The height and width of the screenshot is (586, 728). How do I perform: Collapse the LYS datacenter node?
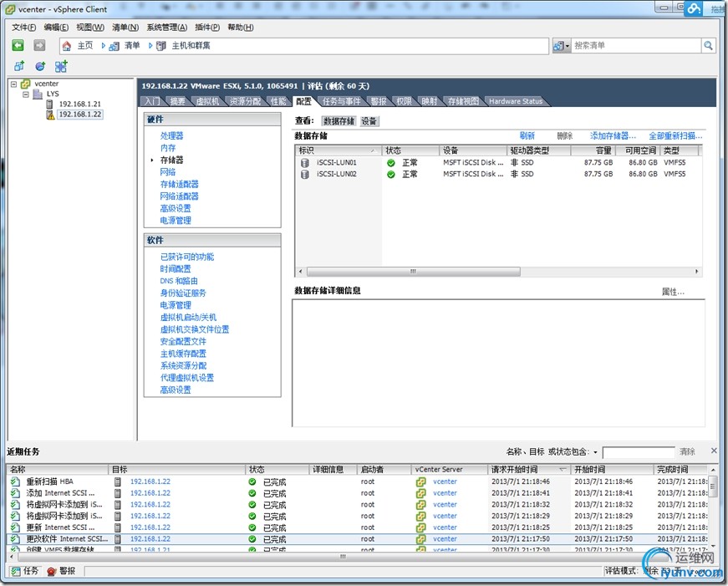tap(26, 94)
